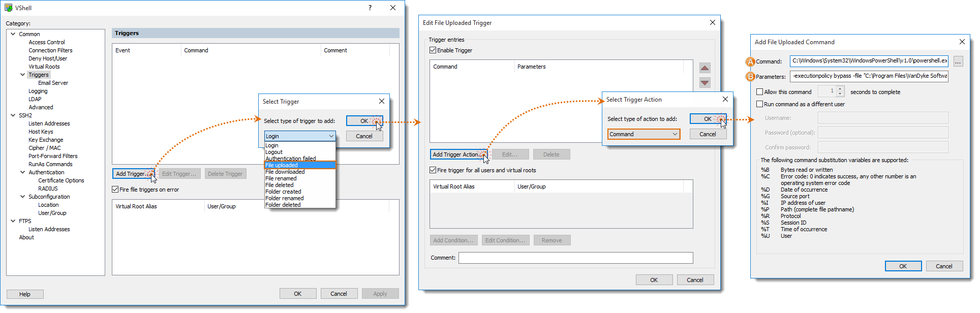Viewport: 980px width, 313px height.
Task: Close the Select Trigger Action dialog
Action: point(725,99)
